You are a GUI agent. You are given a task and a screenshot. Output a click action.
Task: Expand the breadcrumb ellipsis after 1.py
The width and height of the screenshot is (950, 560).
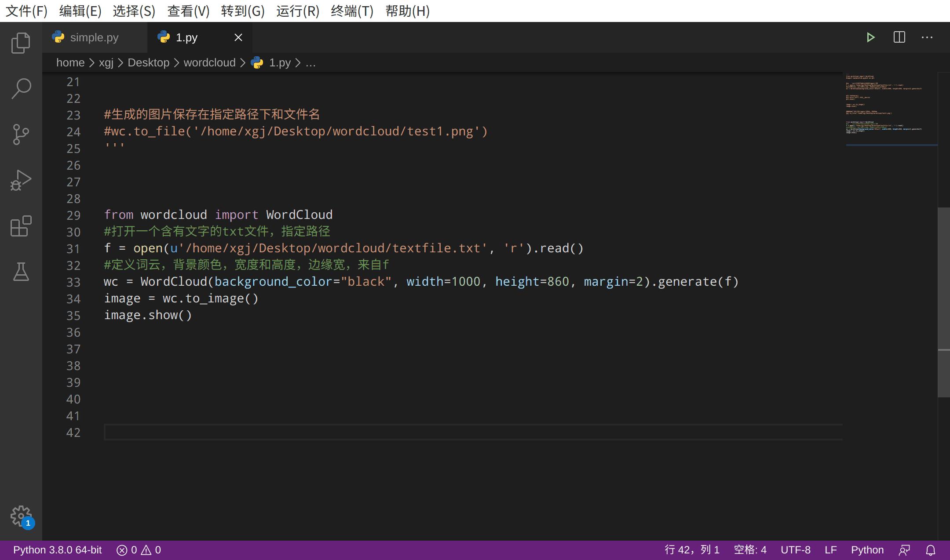311,62
